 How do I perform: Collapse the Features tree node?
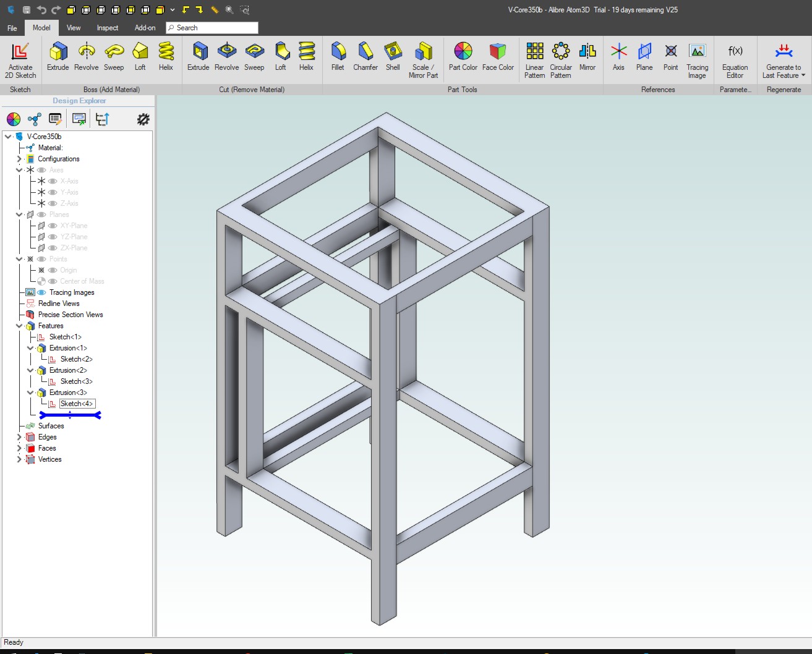[x=19, y=326]
